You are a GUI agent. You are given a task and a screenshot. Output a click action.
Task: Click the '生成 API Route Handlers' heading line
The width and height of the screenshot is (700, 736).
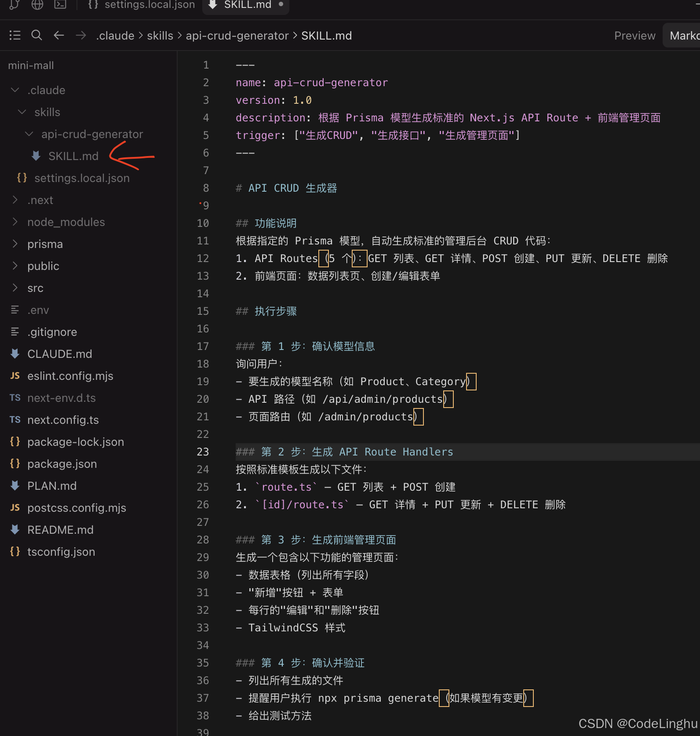344,452
